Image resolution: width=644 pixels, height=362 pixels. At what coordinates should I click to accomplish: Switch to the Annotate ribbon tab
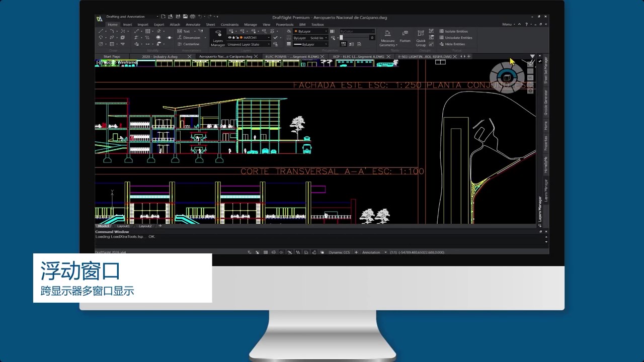coord(193,24)
